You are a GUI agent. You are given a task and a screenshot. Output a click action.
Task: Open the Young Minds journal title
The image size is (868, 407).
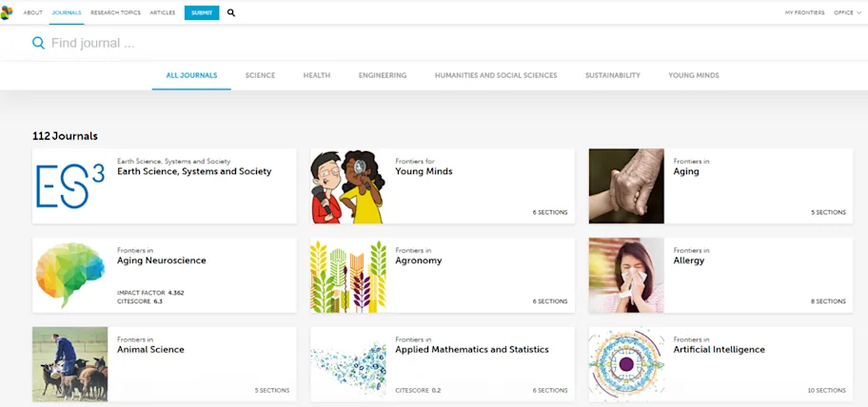(x=424, y=171)
